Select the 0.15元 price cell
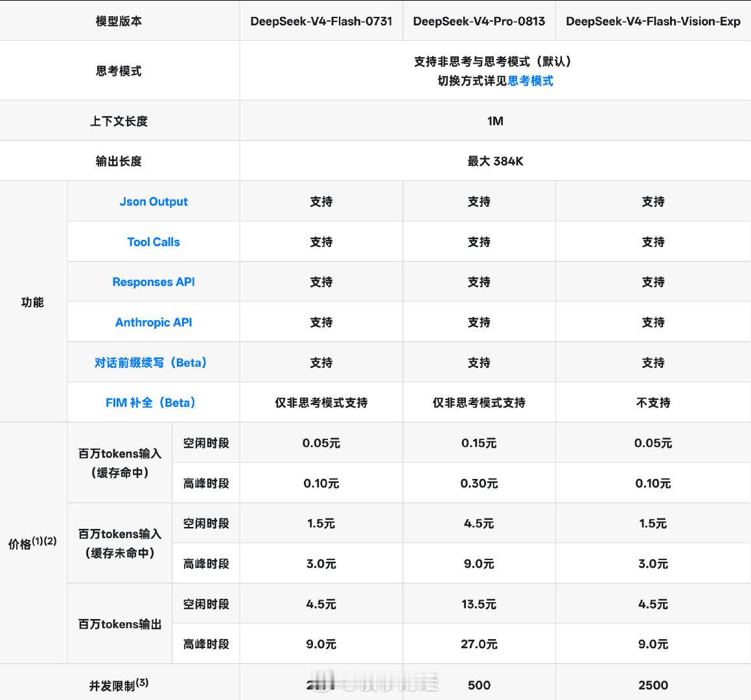The height and width of the screenshot is (700, 751). [479, 443]
